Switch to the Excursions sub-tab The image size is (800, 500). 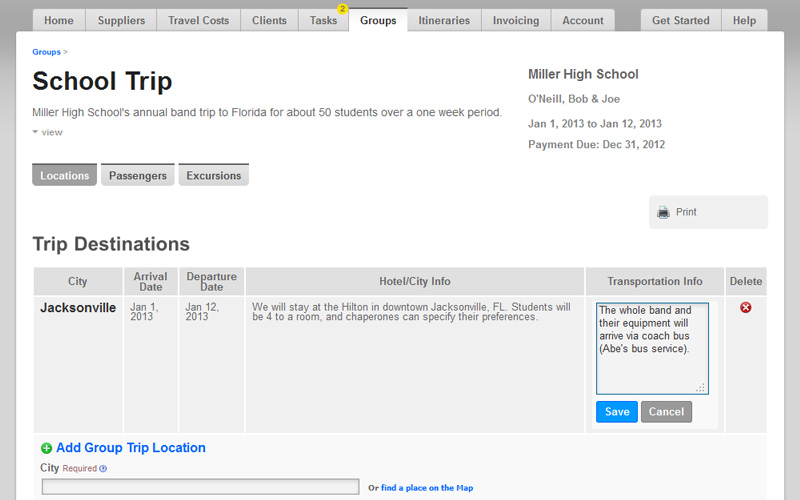pyautogui.click(x=214, y=175)
